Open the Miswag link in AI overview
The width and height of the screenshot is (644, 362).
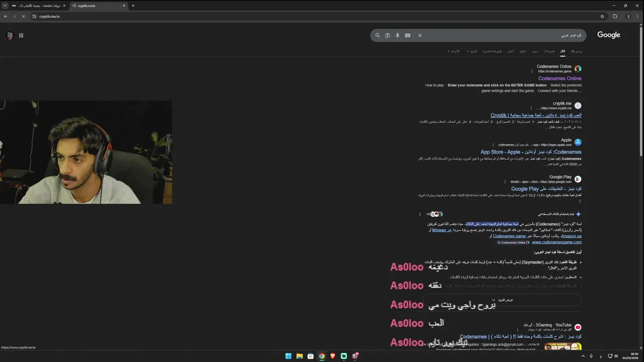tap(442, 230)
